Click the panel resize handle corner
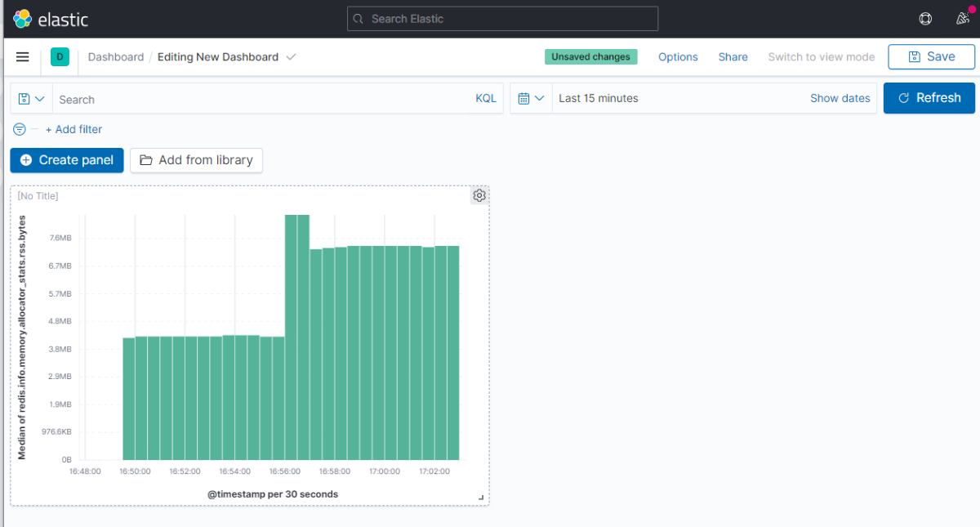980x527 pixels. click(x=481, y=497)
